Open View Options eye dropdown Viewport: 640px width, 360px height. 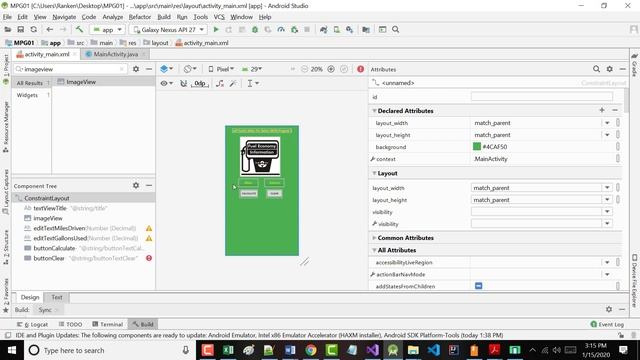(166, 84)
